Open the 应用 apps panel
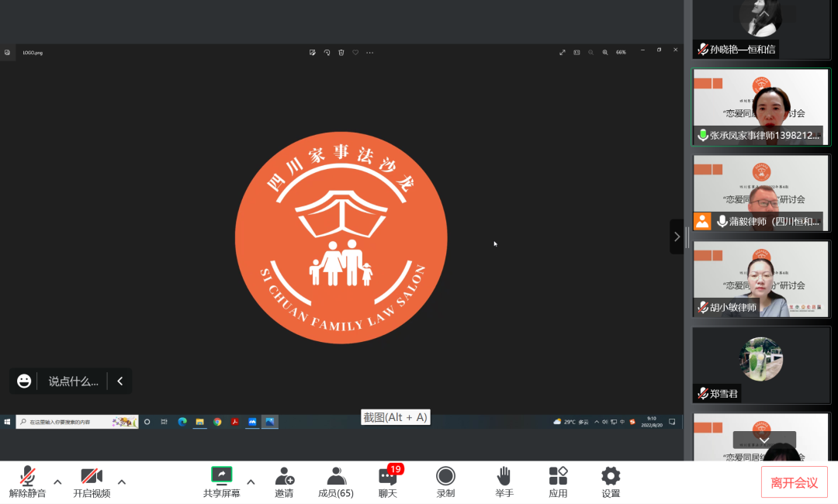The width and height of the screenshot is (838, 504). tap(558, 476)
